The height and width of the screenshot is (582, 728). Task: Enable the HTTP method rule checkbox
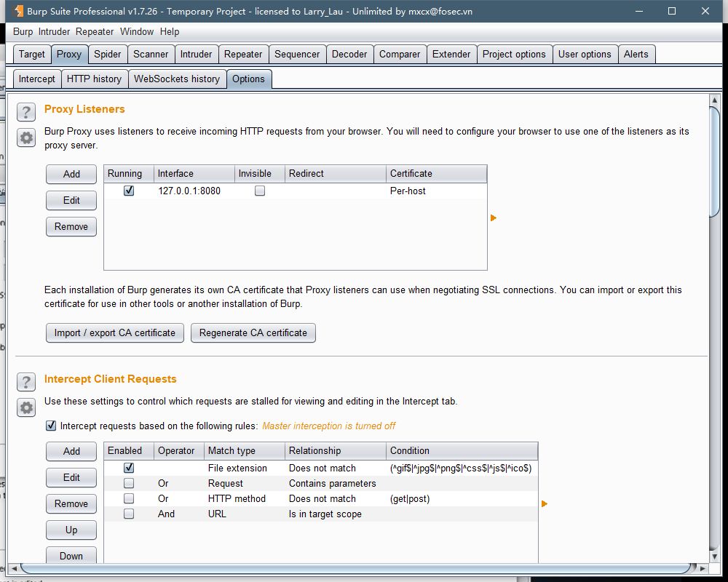pyautogui.click(x=129, y=498)
